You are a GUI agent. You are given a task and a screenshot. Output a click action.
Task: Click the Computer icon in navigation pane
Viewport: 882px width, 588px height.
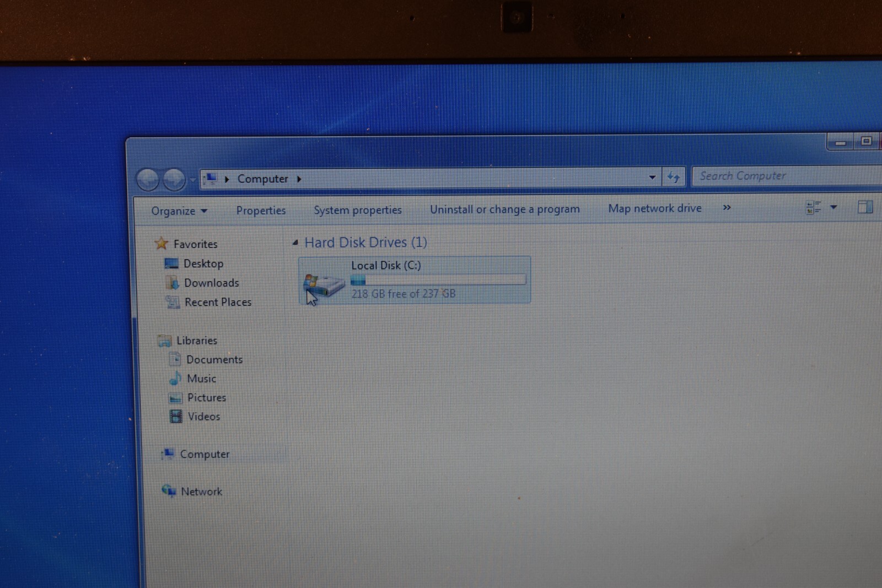coord(168,454)
